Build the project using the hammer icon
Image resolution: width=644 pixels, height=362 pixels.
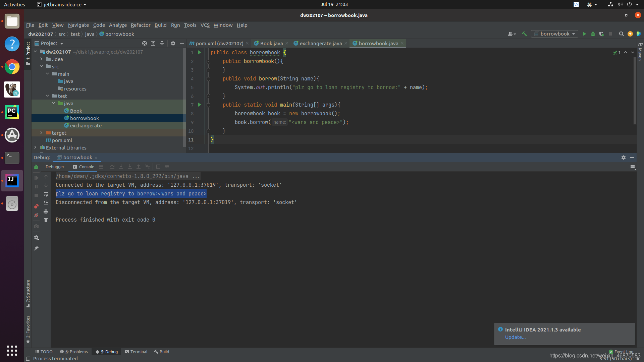pyautogui.click(x=525, y=34)
